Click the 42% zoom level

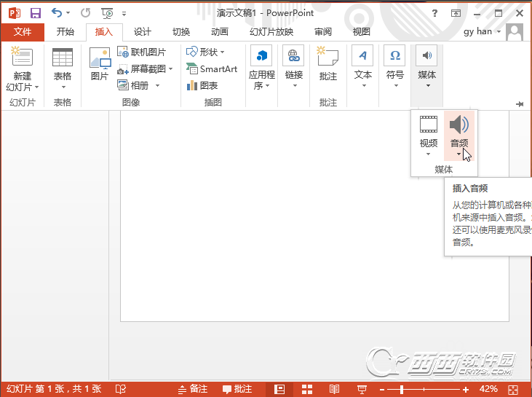point(488,389)
